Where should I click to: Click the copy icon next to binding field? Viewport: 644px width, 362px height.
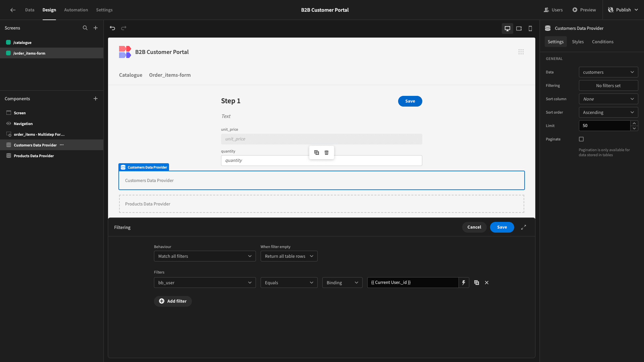coord(476,283)
